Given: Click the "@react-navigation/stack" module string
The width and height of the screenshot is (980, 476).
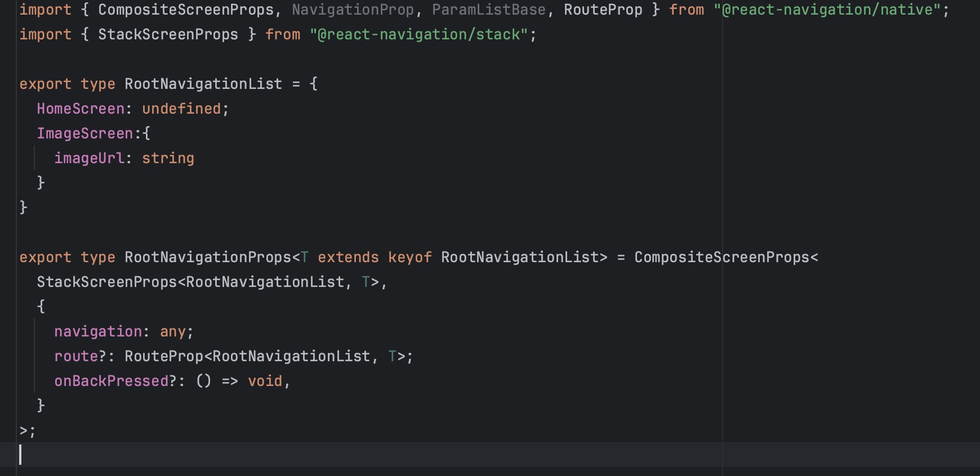Looking at the screenshot, I should 418,34.
